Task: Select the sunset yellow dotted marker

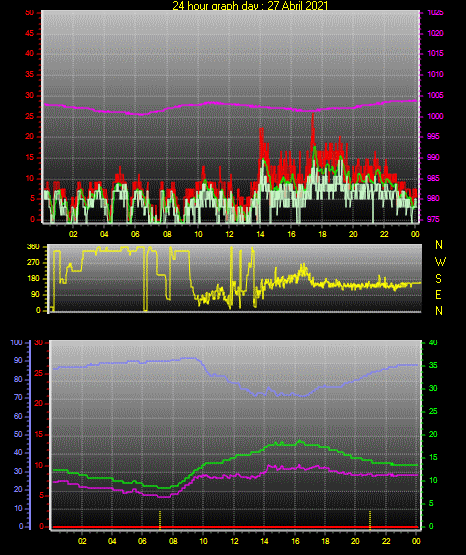Action: coord(370,520)
